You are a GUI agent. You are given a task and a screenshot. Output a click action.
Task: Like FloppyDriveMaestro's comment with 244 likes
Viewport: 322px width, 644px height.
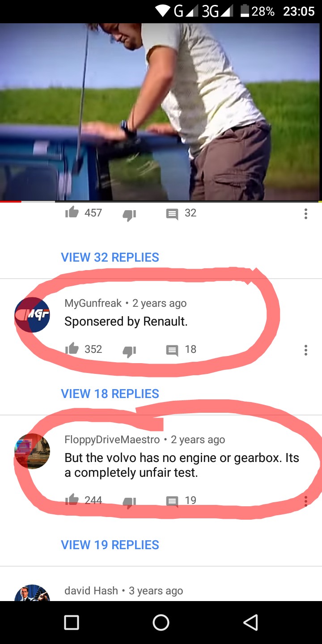[x=72, y=500]
